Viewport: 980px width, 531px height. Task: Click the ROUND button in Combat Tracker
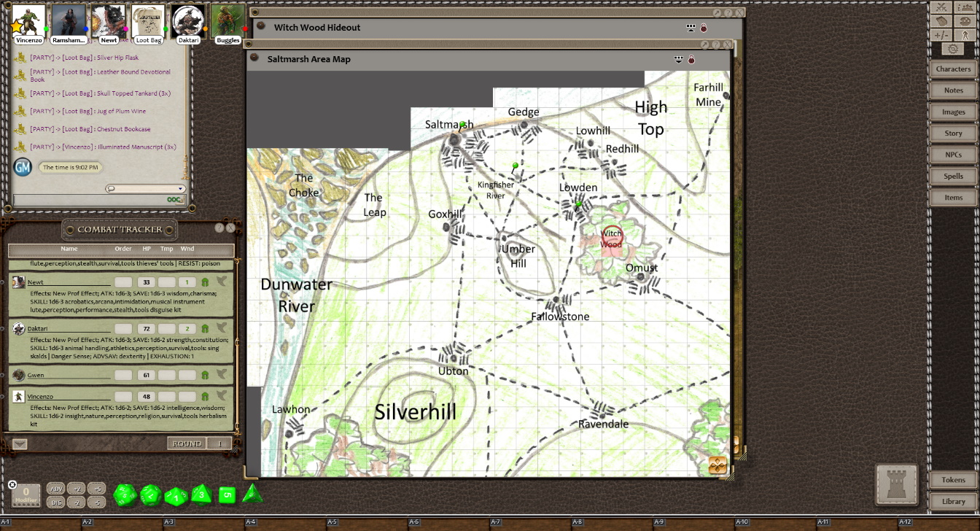click(187, 443)
